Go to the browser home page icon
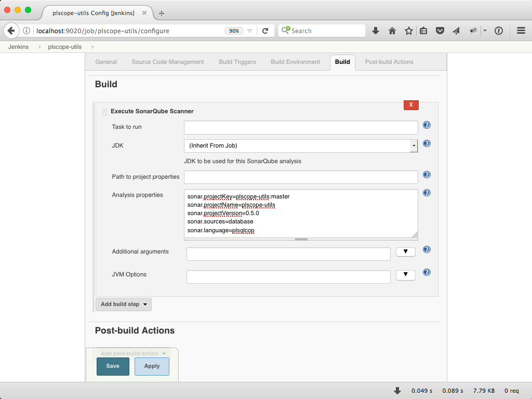The height and width of the screenshot is (399, 532). pos(392,31)
